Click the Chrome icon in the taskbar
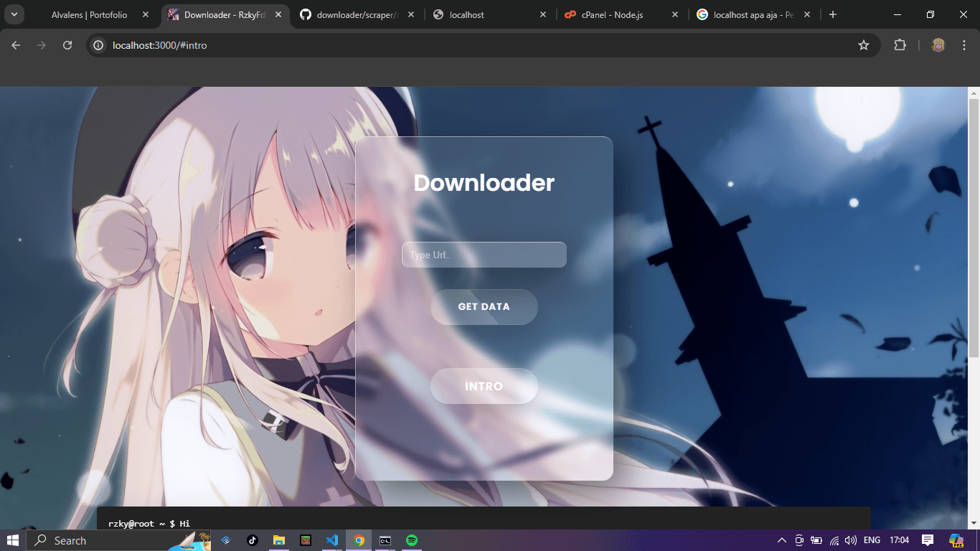Image resolution: width=980 pixels, height=551 pixels. [359, 540]
